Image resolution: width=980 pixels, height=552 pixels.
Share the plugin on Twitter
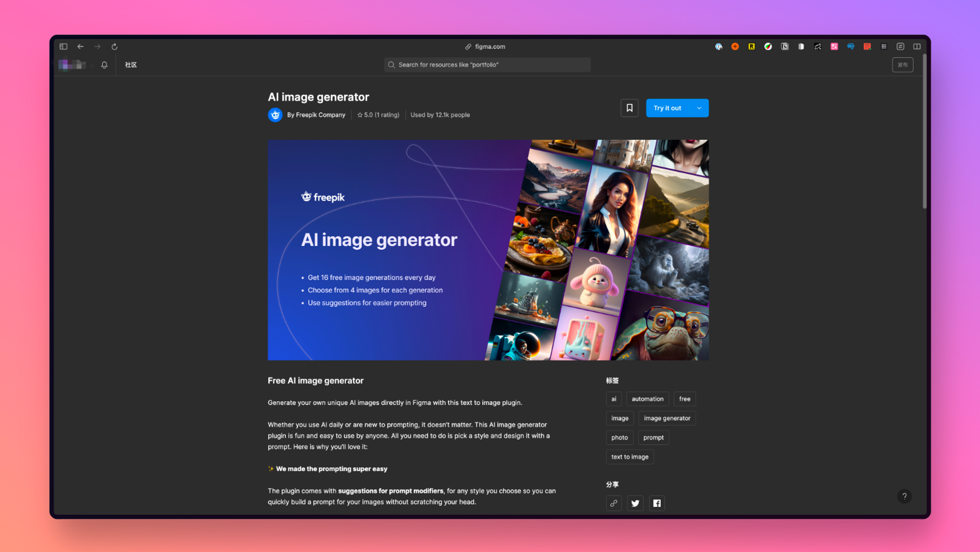[x=636, y=503]
